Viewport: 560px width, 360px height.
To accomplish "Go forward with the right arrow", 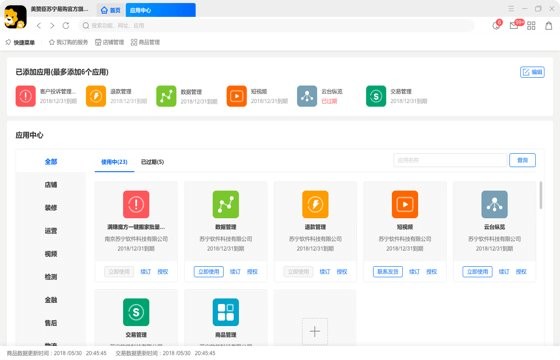I will click(x=52, y=26).
